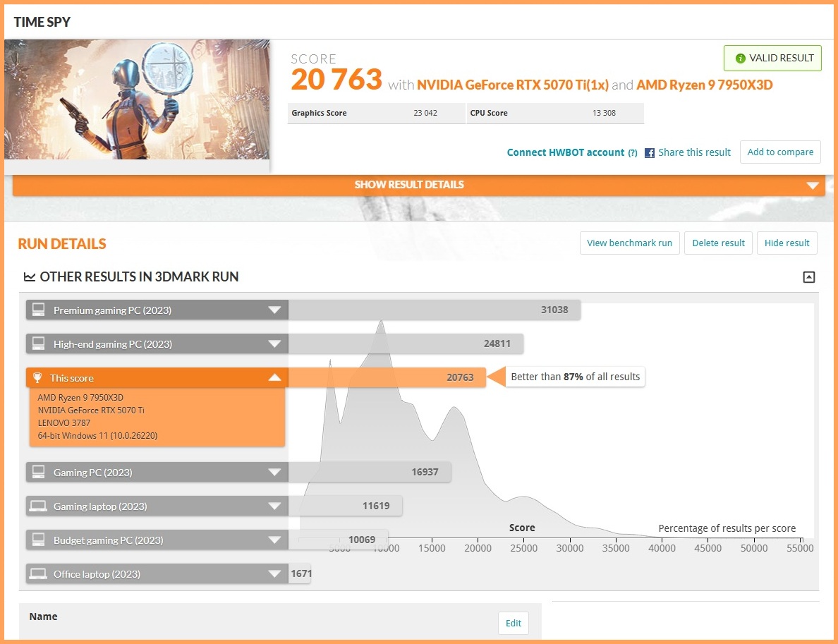Click the Graphics Score value 23 042
Viewport: 838px width, 644px height.
point(425,114)
